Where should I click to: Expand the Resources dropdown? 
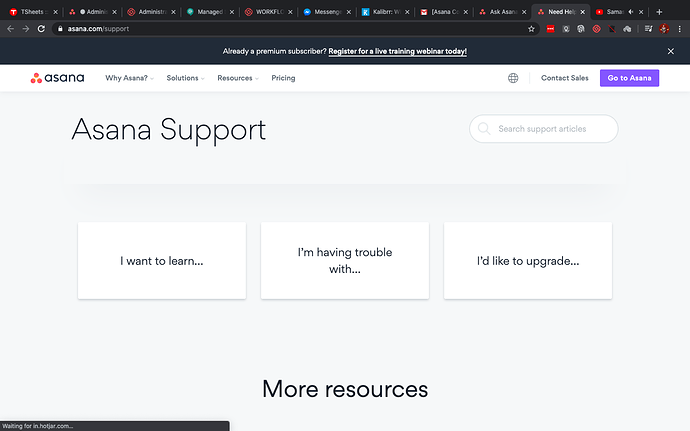tap(238, 78)
